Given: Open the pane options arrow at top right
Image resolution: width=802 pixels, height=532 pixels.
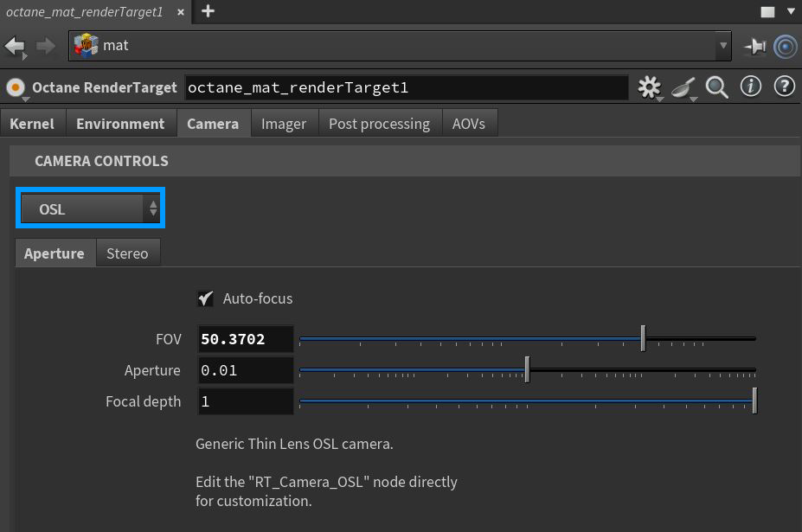Looking at the screenshot, I should pos(789,12).
